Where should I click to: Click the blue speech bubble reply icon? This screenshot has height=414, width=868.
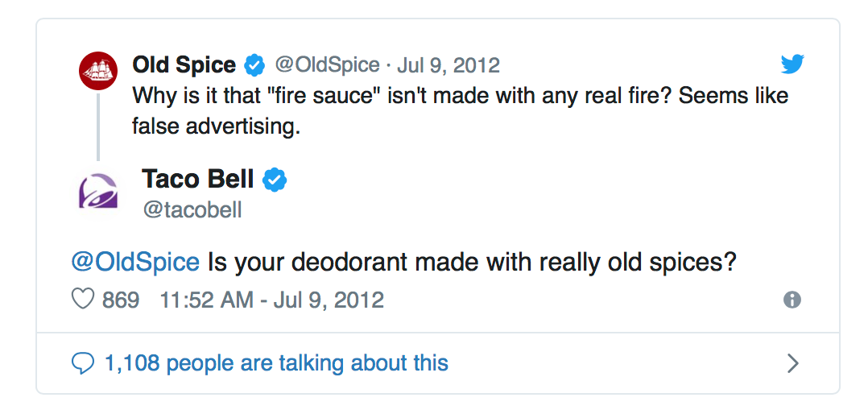click(x=83, y=363)
